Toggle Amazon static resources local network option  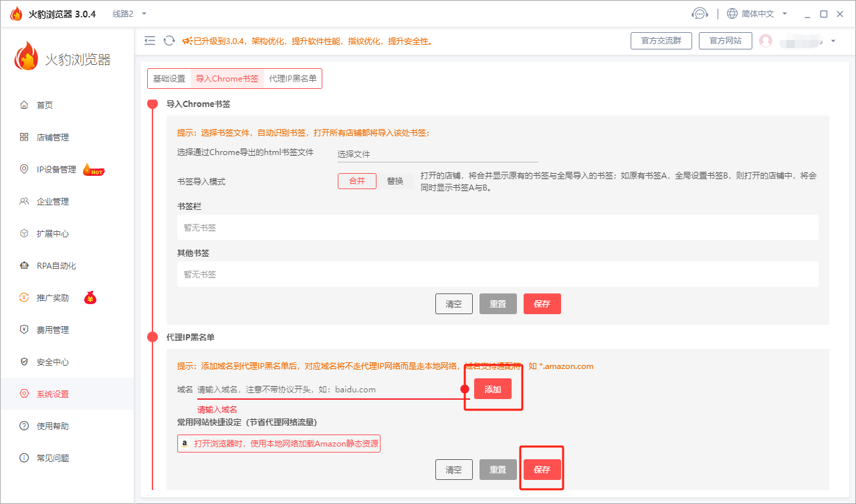(x=279, y=444)
